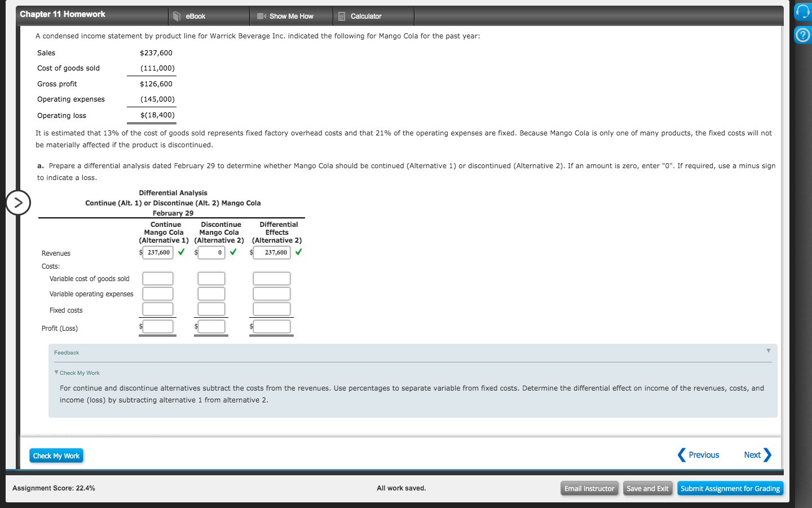Click Variable operating expenses Differential field
The height and width of the screenshot is (508, 812).
point(272,294)
